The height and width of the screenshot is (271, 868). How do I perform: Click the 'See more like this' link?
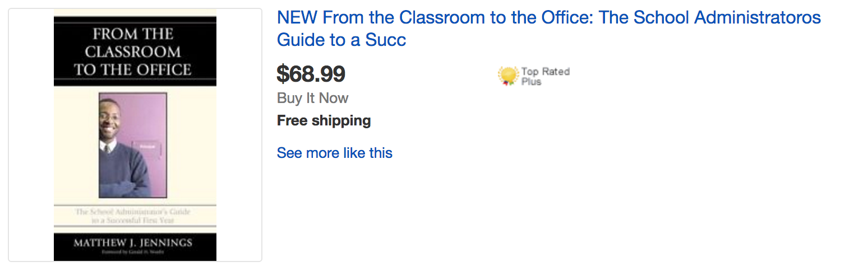pyautogui.click(x=334, y=153)
